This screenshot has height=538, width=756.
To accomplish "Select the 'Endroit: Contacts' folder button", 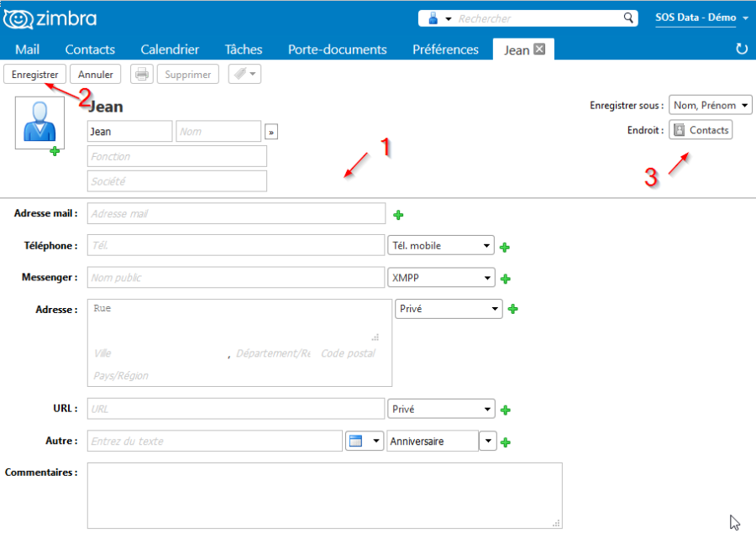I will point(701,129).
